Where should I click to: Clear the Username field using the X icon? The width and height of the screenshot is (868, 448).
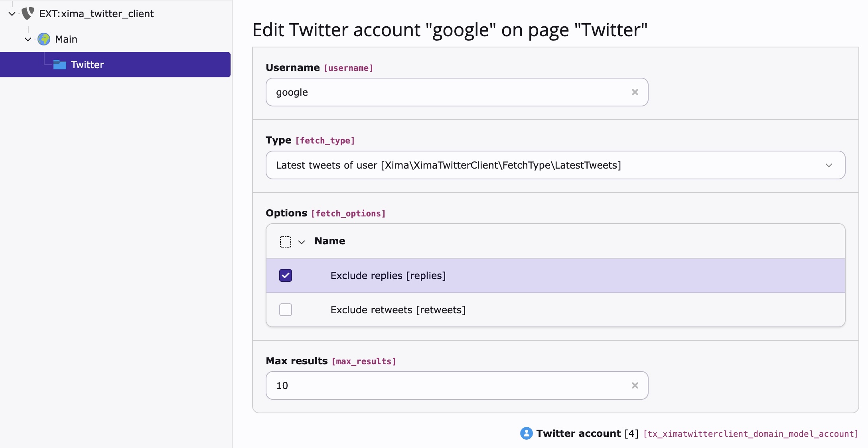click(635, 92)
